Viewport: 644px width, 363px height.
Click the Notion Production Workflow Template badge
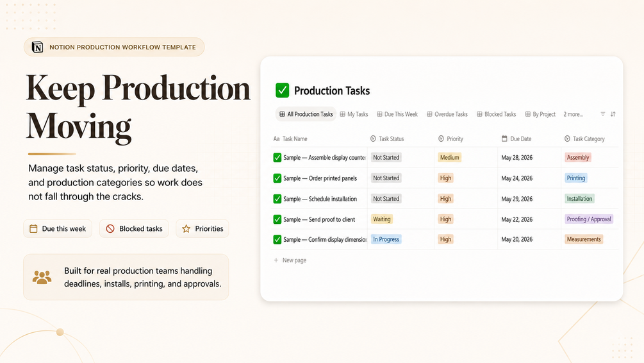tap(114, 47)
